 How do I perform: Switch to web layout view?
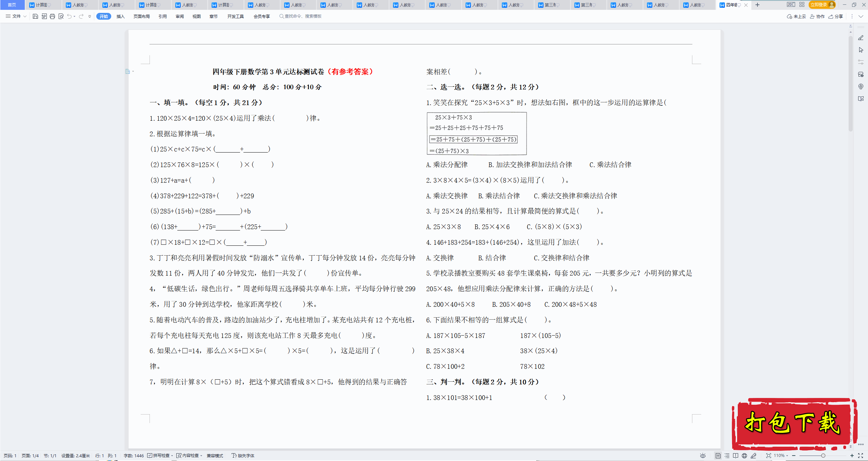pos(744,456)
